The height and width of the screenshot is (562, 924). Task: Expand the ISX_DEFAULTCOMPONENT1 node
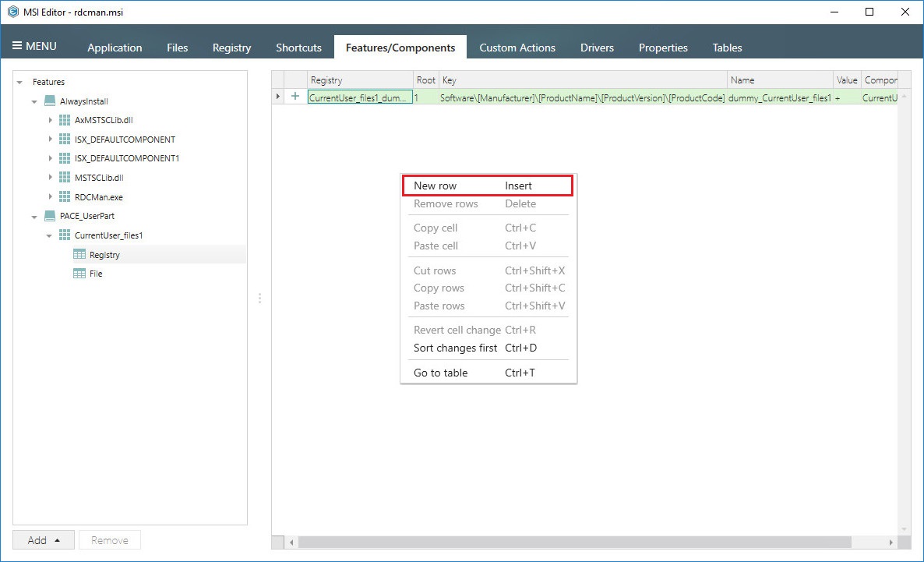pos(50,158)
